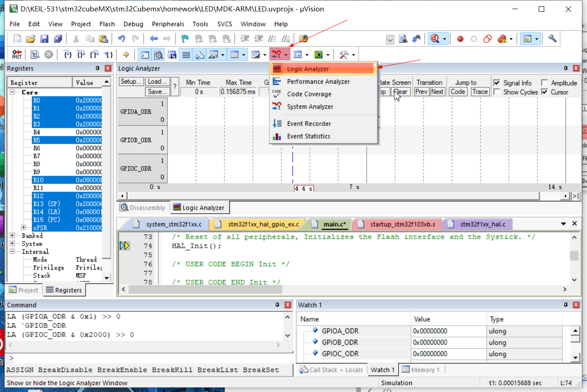Click the Disable All Breakpoints icon
The image size is (587, 392).
487,39
